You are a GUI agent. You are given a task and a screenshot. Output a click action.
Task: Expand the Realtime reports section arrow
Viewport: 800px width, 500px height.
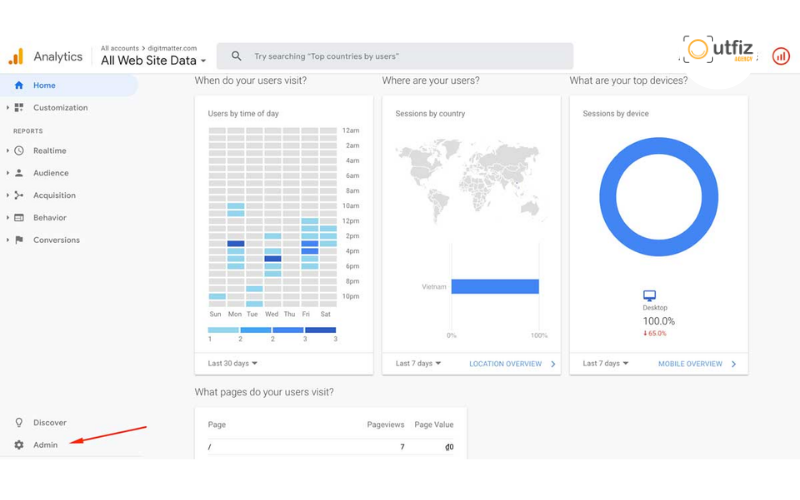pos(8,151)
